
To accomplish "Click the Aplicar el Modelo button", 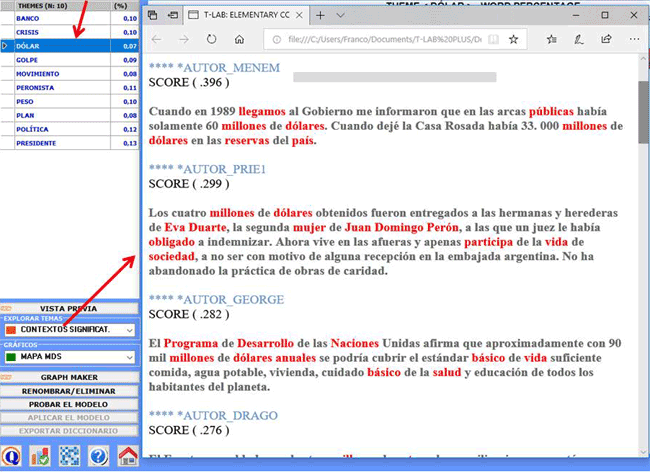I will coord(69,417).
